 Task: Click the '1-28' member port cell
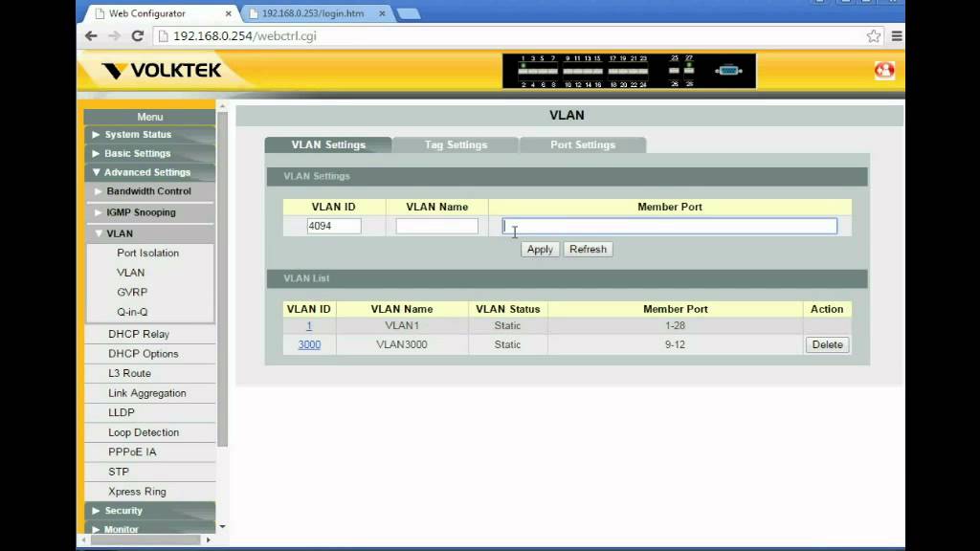click(675, 325)
